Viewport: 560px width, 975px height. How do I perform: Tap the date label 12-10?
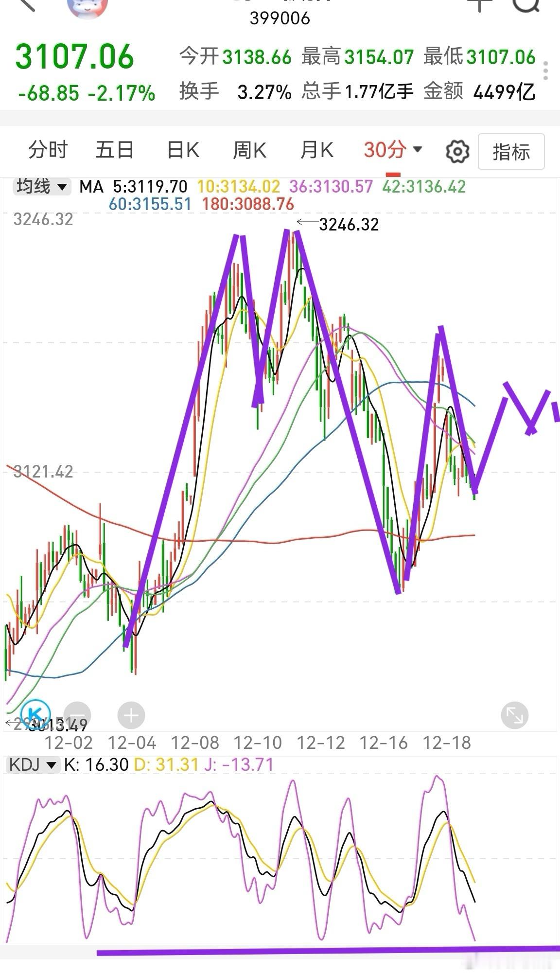[x=258, y=743]
